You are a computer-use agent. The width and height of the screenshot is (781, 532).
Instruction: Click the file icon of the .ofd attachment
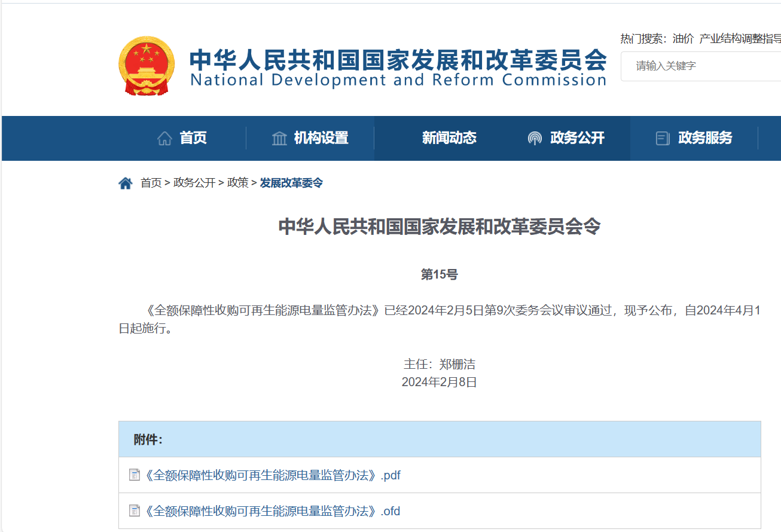click(x=135, y=511)
